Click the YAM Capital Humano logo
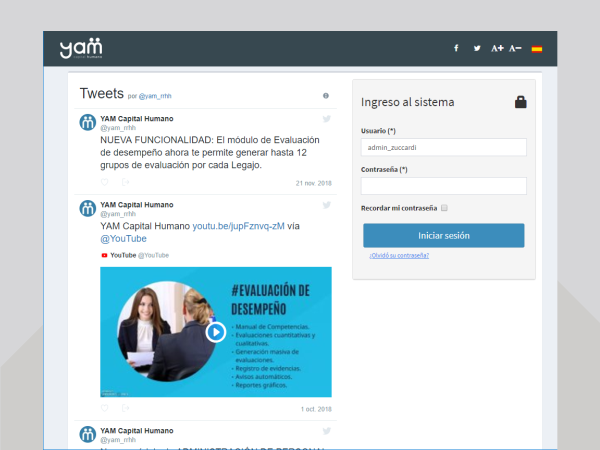 pos(81,48)
